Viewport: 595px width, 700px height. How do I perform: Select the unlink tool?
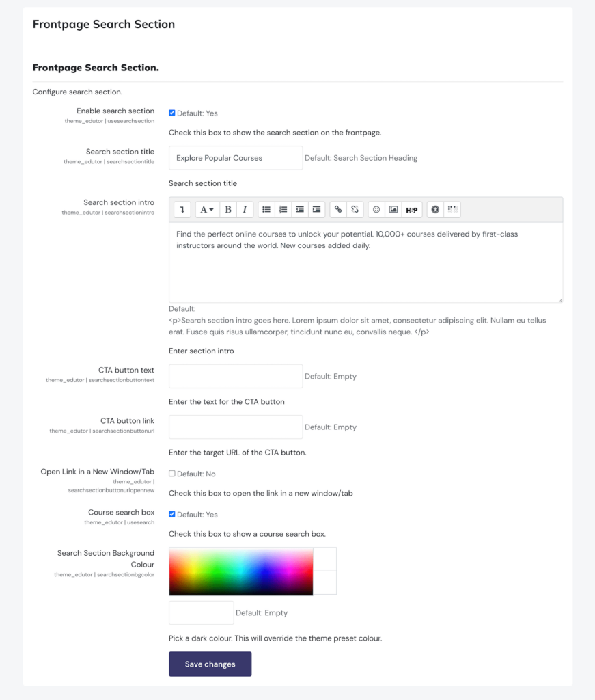[355, 210]
